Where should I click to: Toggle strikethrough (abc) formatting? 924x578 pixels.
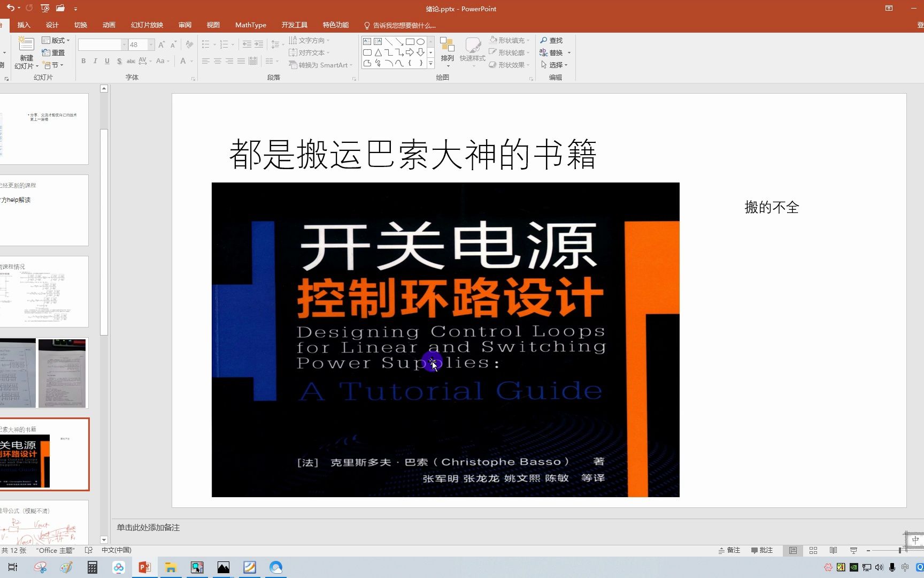click(x=131, y=61)
